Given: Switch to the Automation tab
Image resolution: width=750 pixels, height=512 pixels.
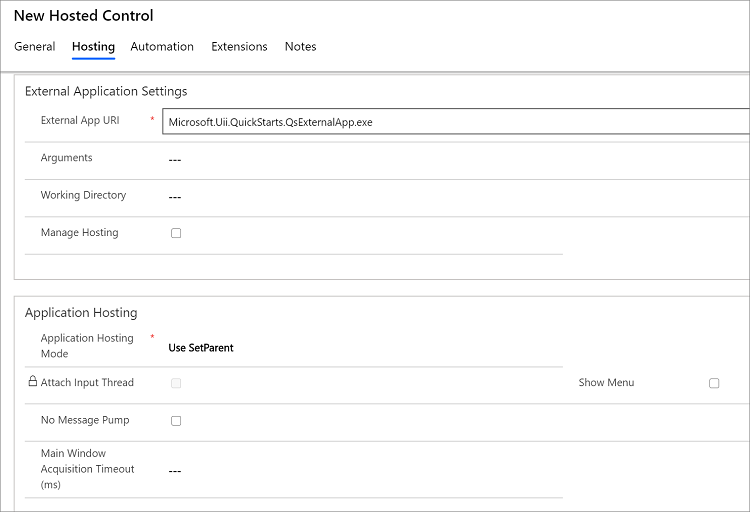Looking at the screenshot, I should (162, 46).
